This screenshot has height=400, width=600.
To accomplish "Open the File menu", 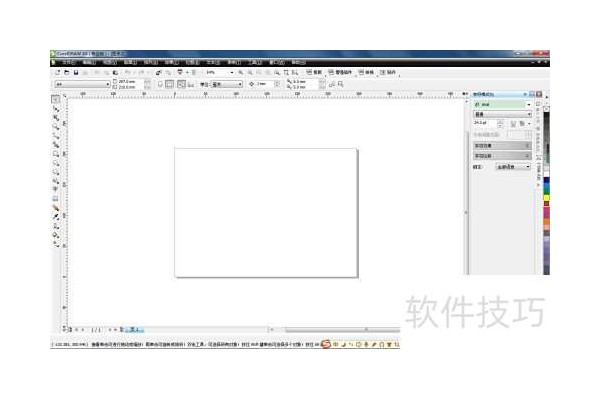I will pos(68,62).
